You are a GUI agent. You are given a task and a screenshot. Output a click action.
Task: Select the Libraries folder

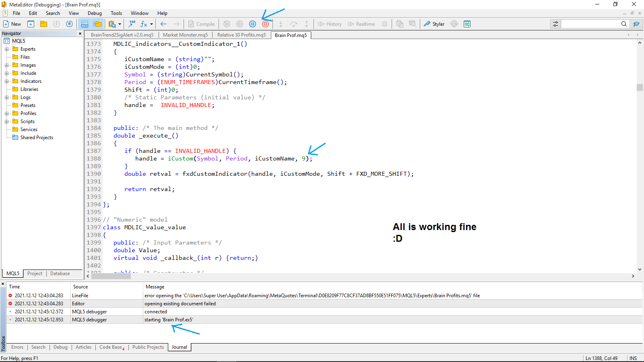[x=29, y=89]
